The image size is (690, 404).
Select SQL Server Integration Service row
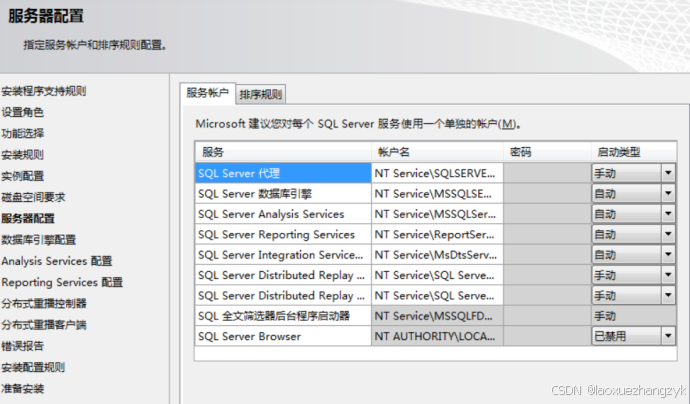[283, 254]
